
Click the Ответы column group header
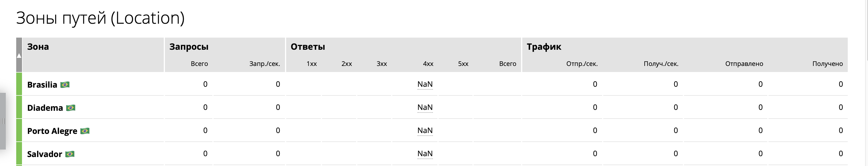pos(308,47)
